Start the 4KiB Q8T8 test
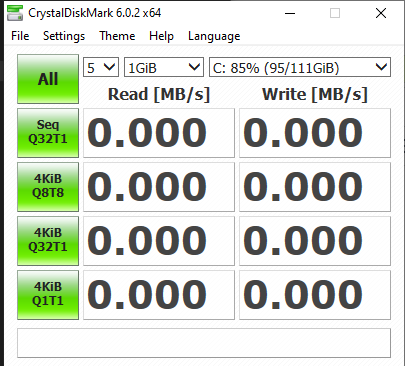405x366 pixels. point(48,187)
